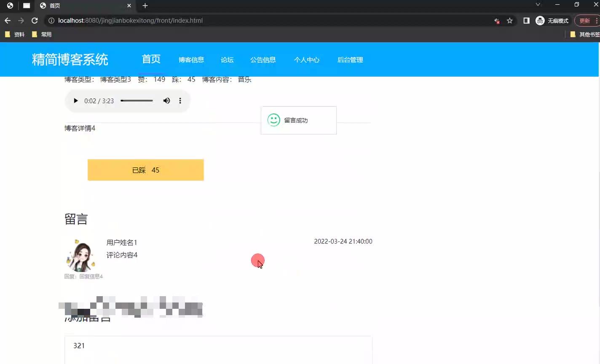Open the tab search dropdown arrow

[x=538, y=4]
